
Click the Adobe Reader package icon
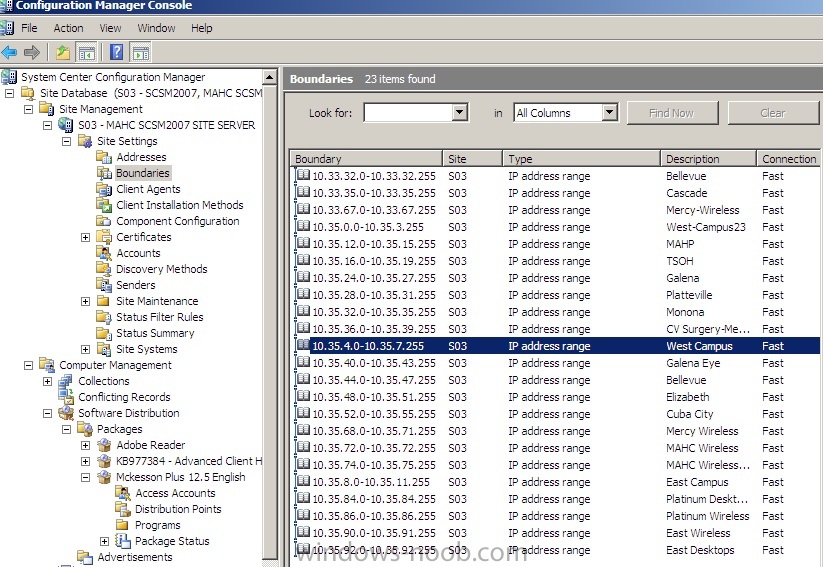104,445
